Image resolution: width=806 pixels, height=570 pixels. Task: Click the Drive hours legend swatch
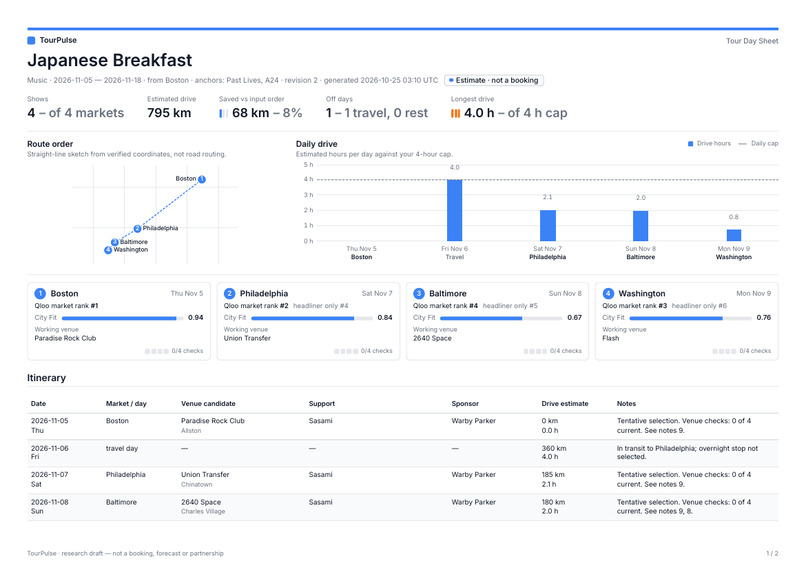[x=690, y=143]
